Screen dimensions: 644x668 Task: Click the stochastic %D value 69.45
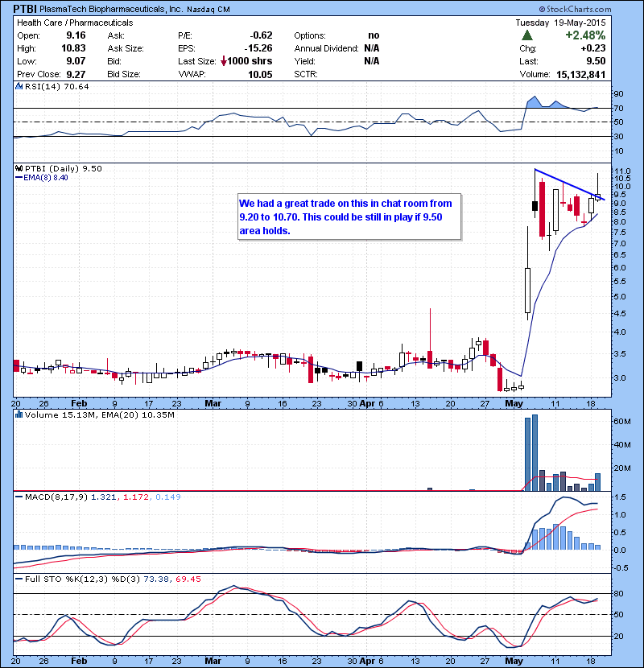tap(188, 579)
